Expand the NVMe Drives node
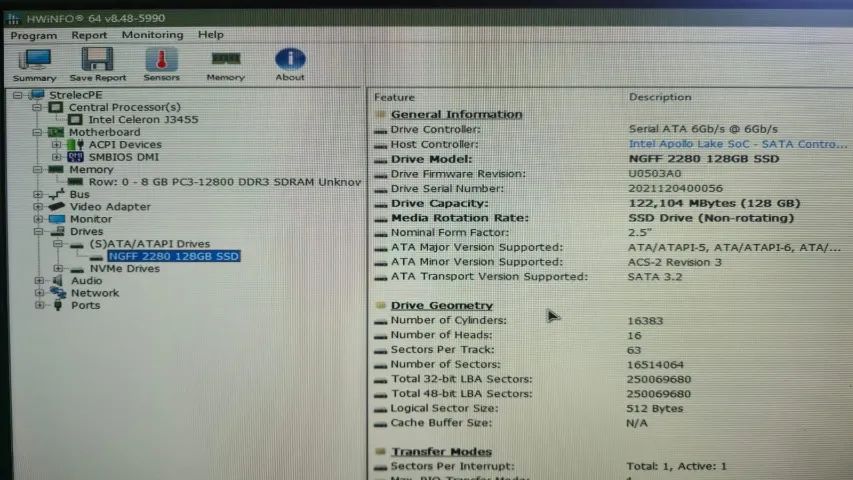 (58, 268)
